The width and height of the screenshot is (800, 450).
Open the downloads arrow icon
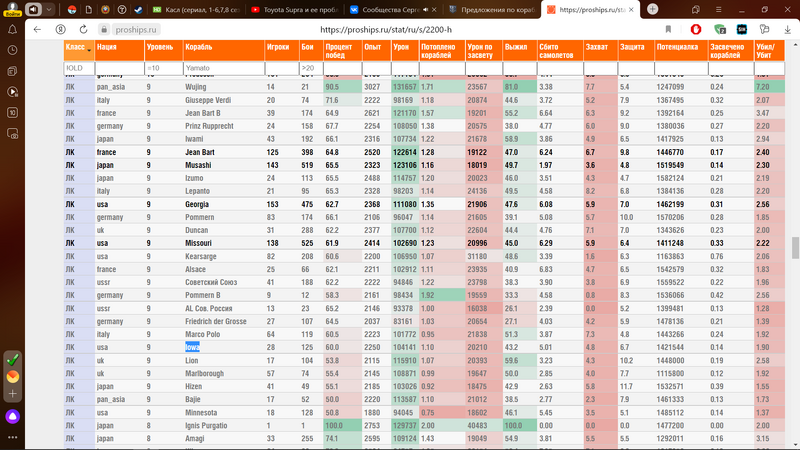[788, 30]
